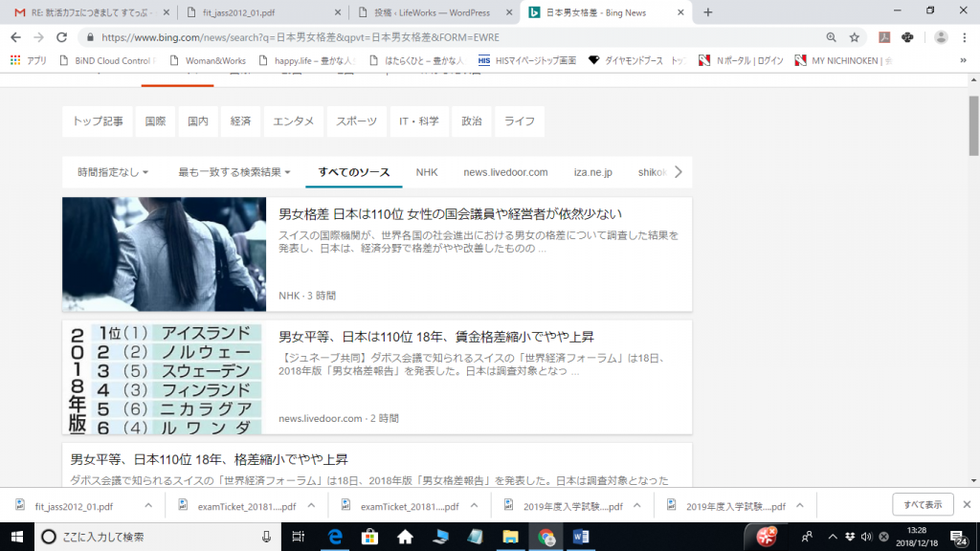
Task: Expand the 最も一致する検索結果 sort dropdown
Action: 234,172
